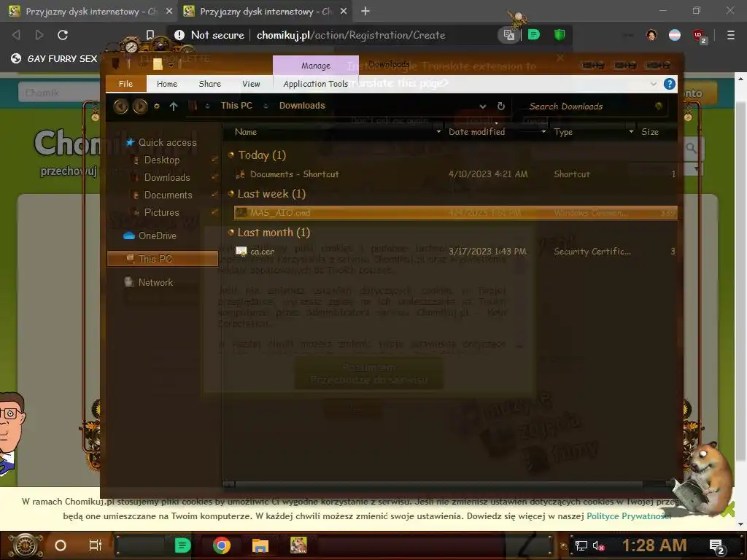
Task: Open the Polityce Prywatności link
Action: (628, 516)
